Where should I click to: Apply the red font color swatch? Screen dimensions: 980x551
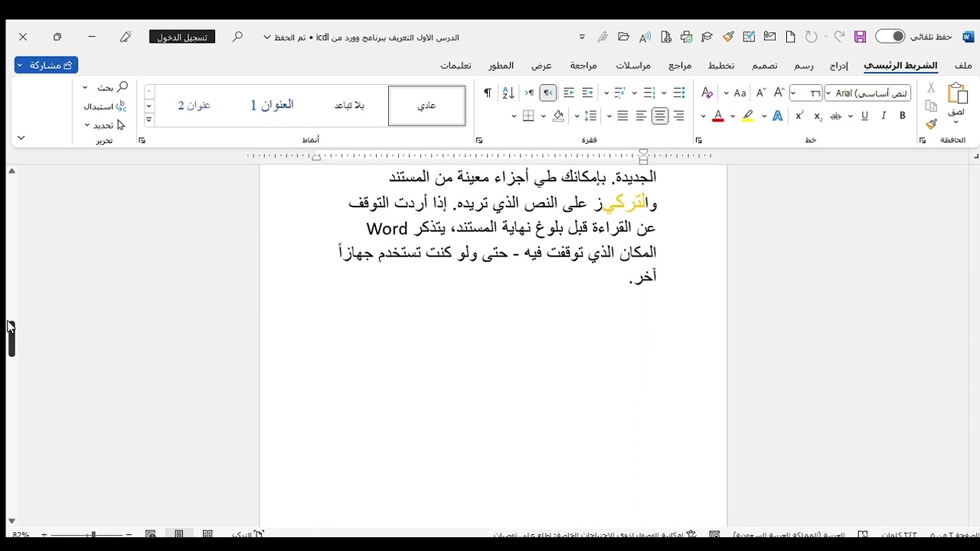718,116
